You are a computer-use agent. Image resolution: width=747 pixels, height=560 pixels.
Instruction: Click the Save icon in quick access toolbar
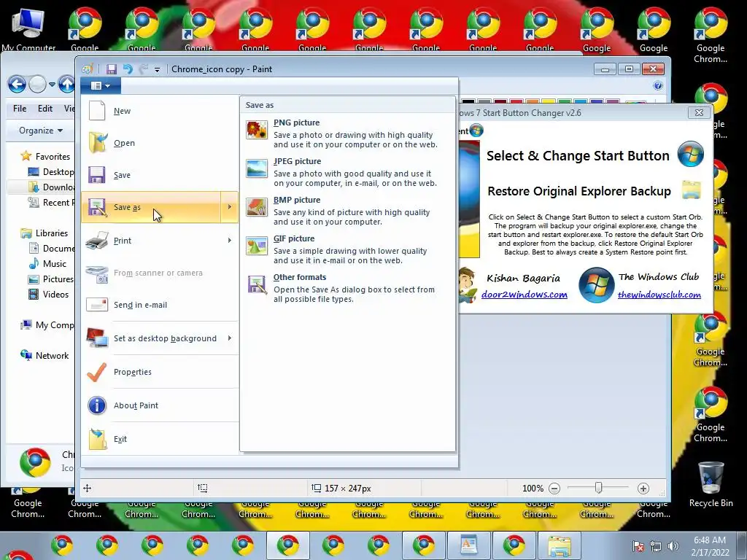(111, 69)
